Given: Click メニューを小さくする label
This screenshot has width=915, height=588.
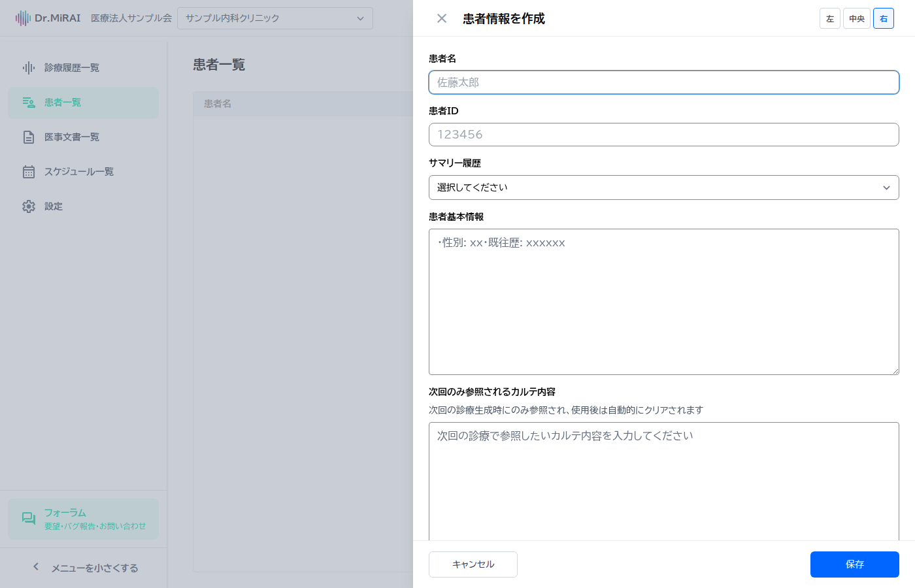Looking at the screenshot, I should tap(95, 568).
